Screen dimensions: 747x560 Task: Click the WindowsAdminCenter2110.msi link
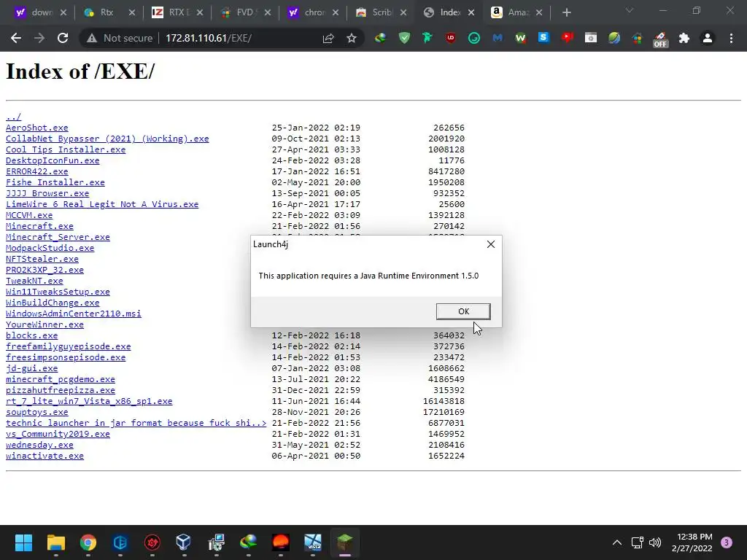click(x=74, y=314)
